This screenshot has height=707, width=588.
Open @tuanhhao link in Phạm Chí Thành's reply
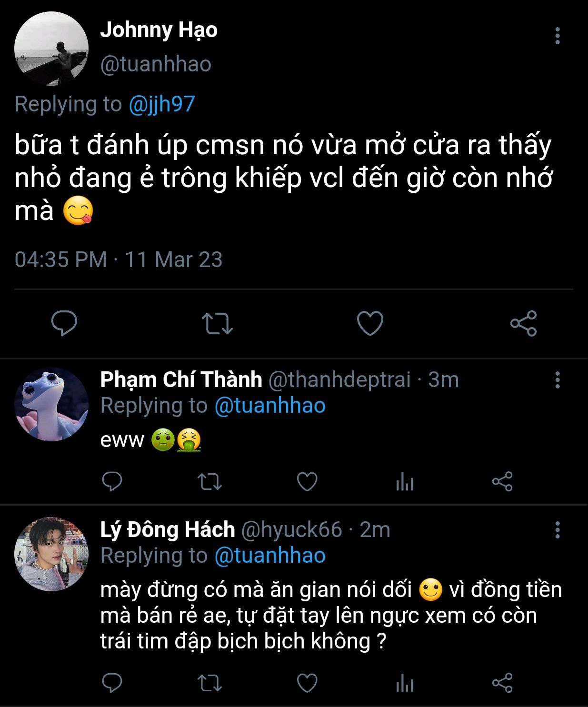[270, 406]
